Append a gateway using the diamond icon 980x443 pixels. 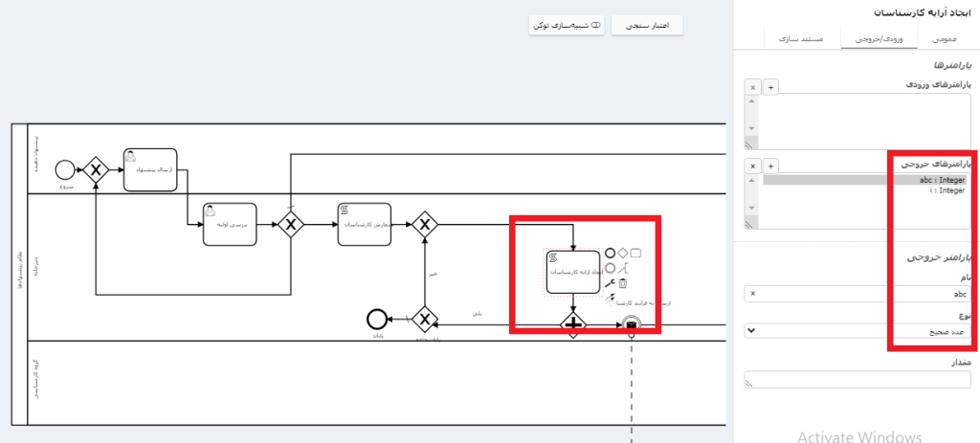coord(623,254)
